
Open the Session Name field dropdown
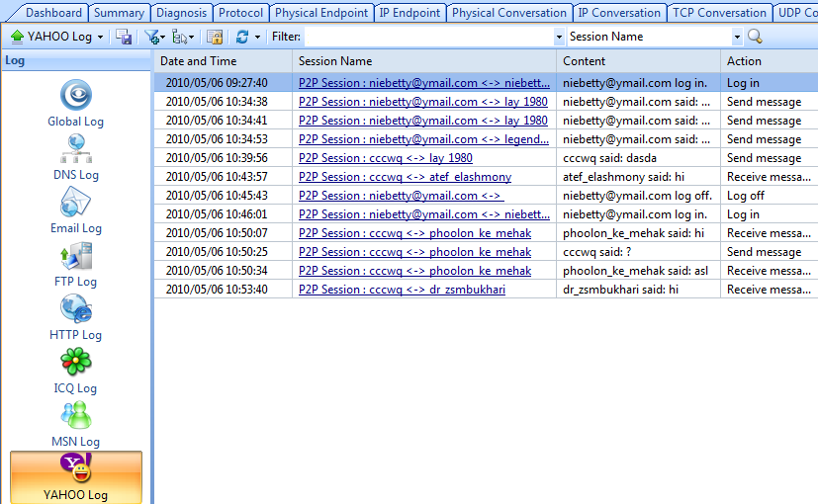coord(737,37)
